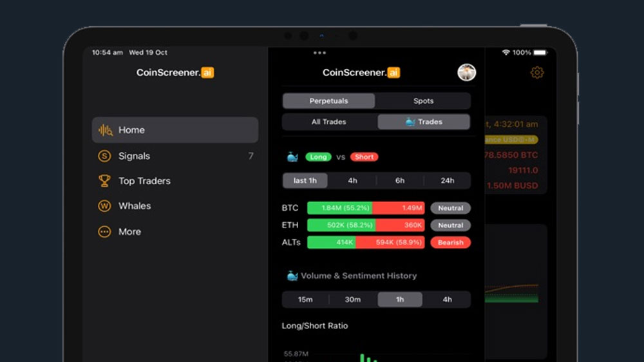Viewport: 644px width, 362px height.
Task: Click the Signals count badge 7
Action: click(x=251, y=156)
